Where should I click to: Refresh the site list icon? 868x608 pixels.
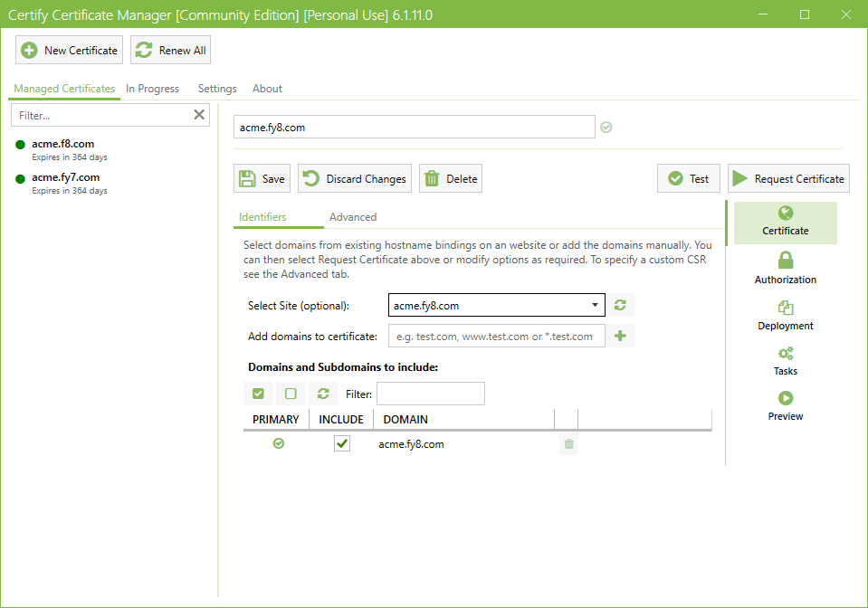(x=620, y=305)
